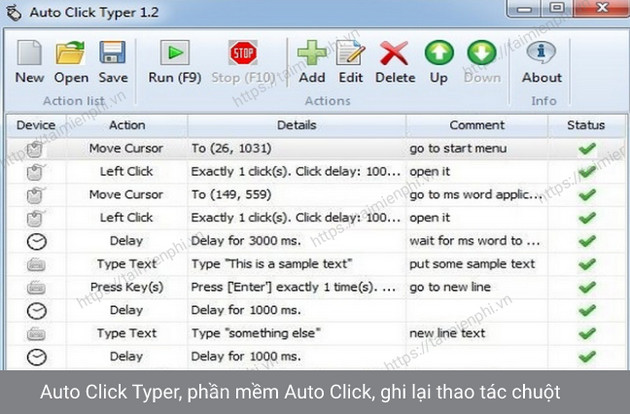630x414 pixels.
Task: Click comment 'new line text'
Action: tap(447, 333)
